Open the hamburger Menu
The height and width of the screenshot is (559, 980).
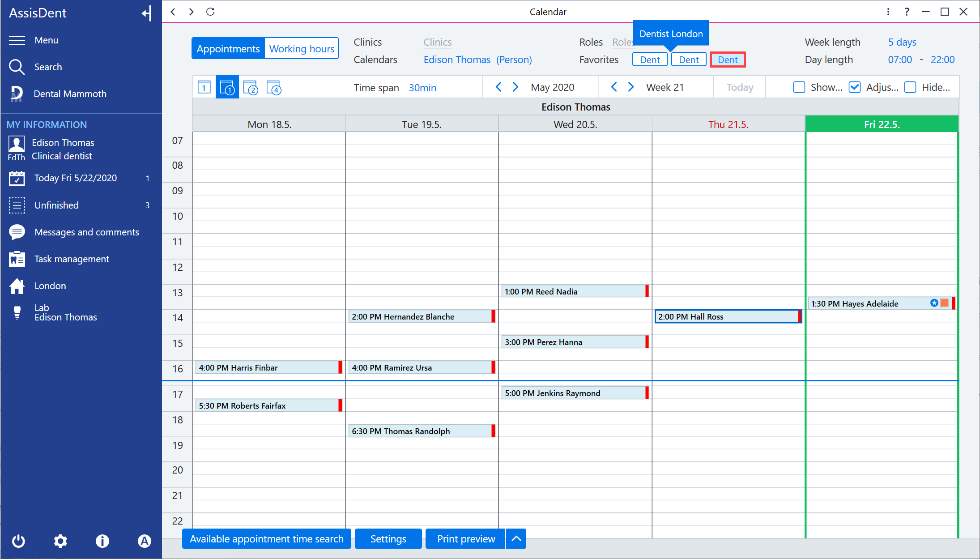34,40
